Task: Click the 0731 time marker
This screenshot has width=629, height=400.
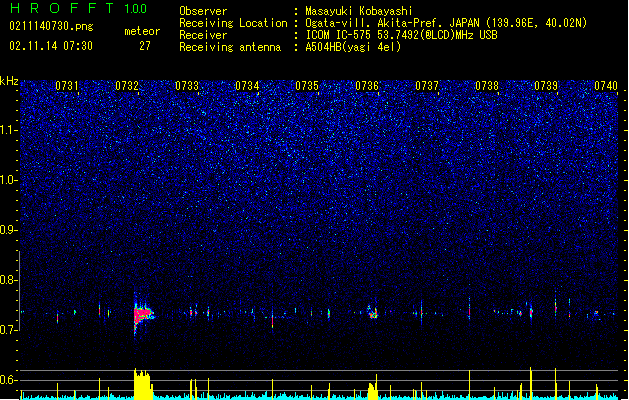Action: click(67, 86)
